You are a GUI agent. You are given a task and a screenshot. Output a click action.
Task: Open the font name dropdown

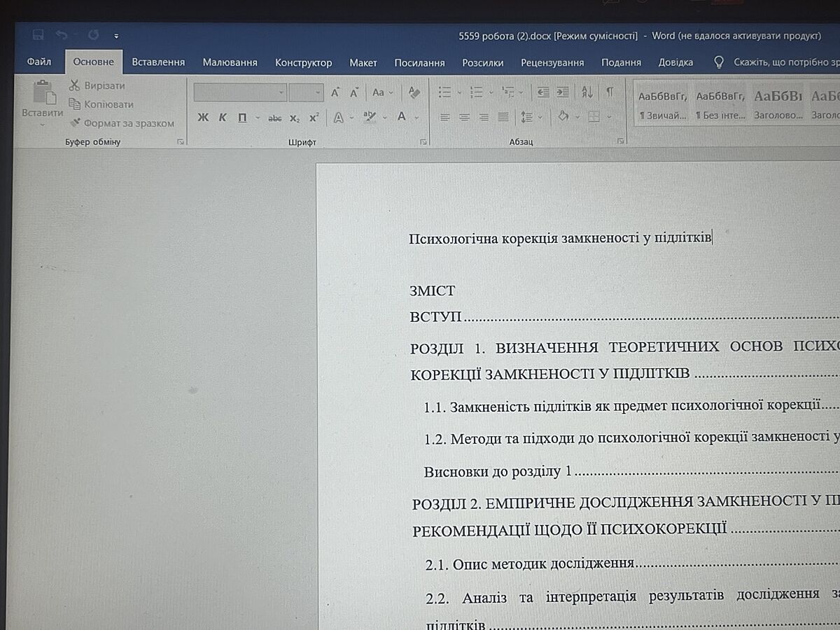pos(281,92)
